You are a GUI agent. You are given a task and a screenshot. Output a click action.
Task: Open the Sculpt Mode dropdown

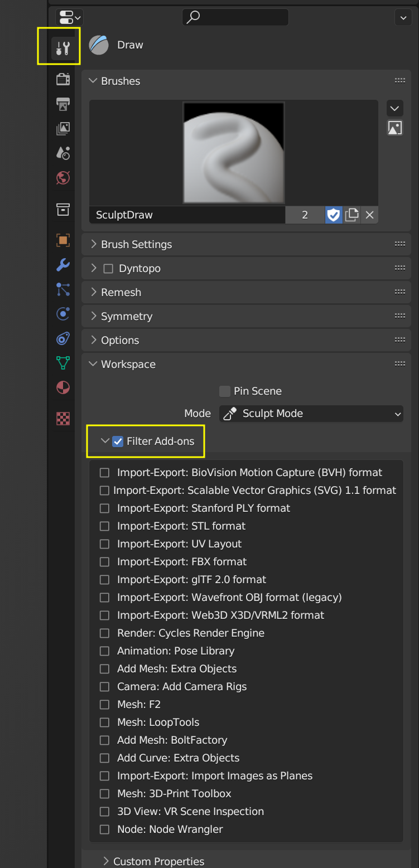[x=311, y=414]
